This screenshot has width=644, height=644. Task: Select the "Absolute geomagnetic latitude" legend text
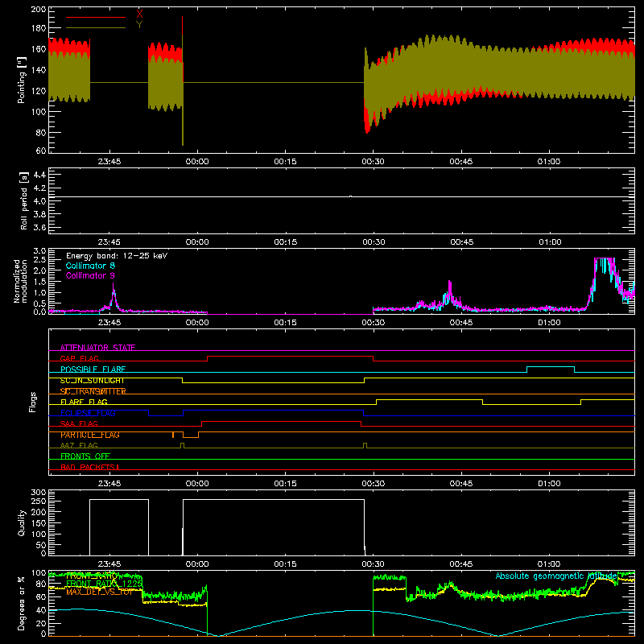(x=556, y=576)
